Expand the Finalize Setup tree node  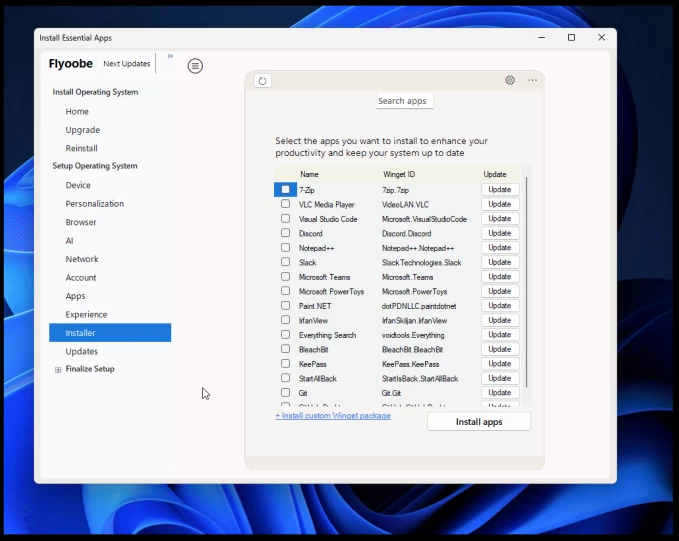pyautogui.click(x=58, y=370)
